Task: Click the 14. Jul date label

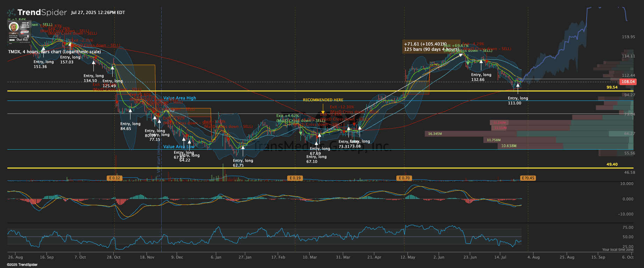Action: (500, 257)
